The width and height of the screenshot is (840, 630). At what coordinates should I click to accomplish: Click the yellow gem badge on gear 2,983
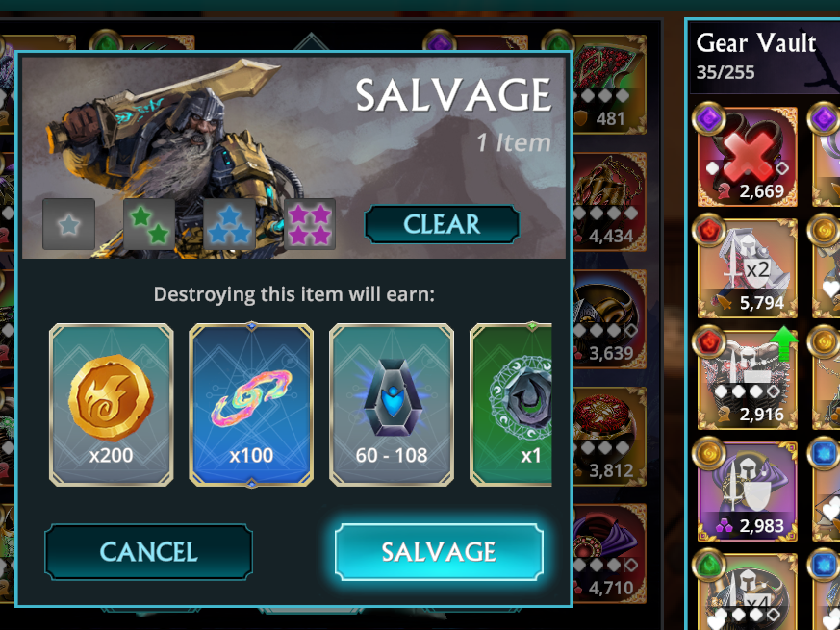tap(709, 453)
